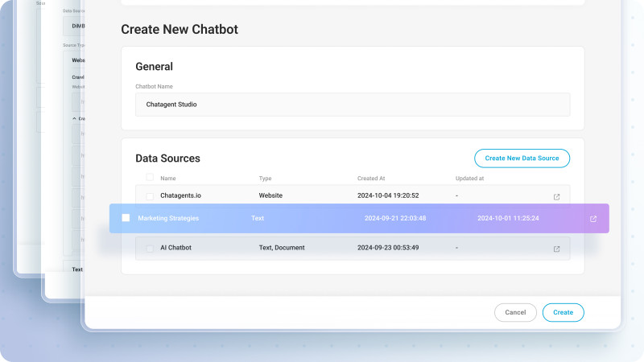Focus the Chatbot Name input field
The height and width of the screenshot is (362, 644).
(x=353, y=105)
